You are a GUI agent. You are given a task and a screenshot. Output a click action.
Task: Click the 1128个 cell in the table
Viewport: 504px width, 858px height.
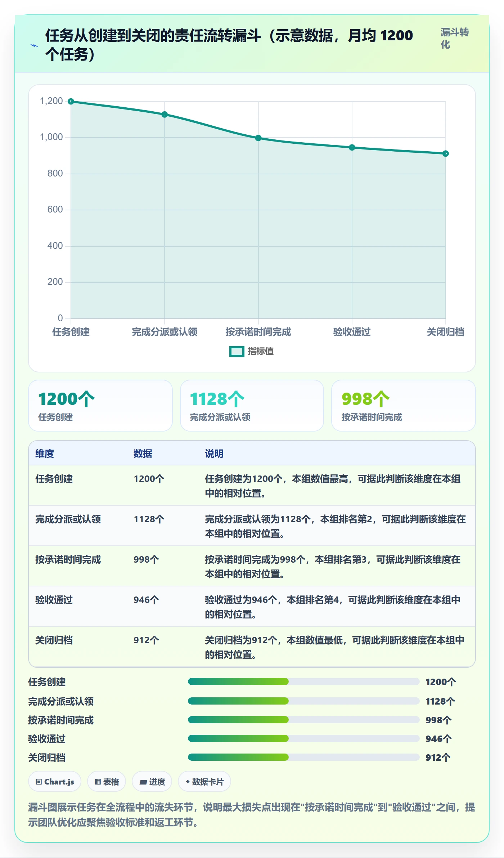click(x=149, y=519)
